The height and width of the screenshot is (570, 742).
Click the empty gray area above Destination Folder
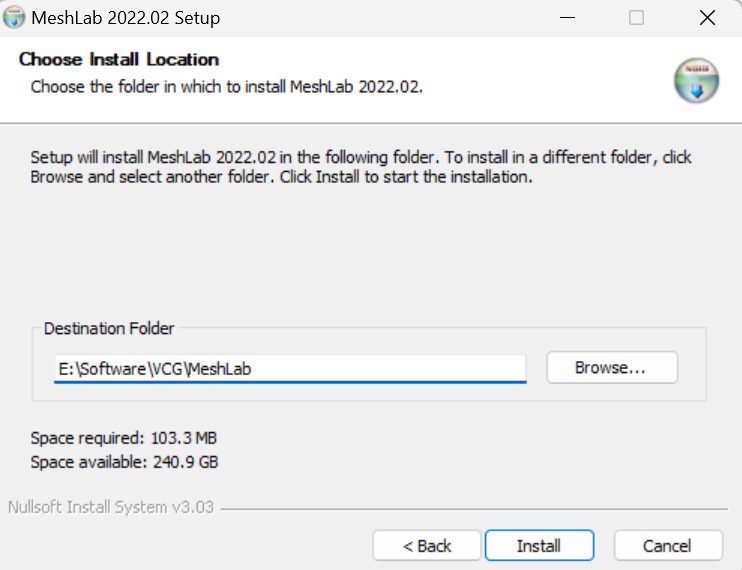click(x=370, y=250)
